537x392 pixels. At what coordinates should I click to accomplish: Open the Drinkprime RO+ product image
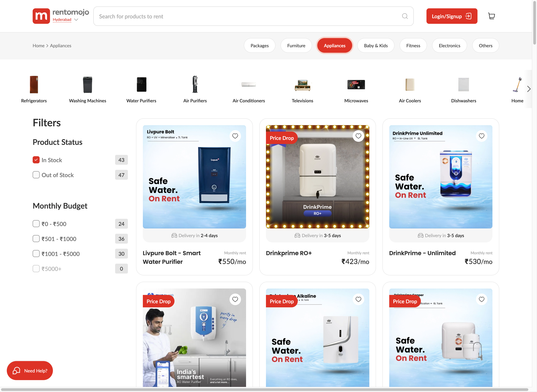click(317, 177)
